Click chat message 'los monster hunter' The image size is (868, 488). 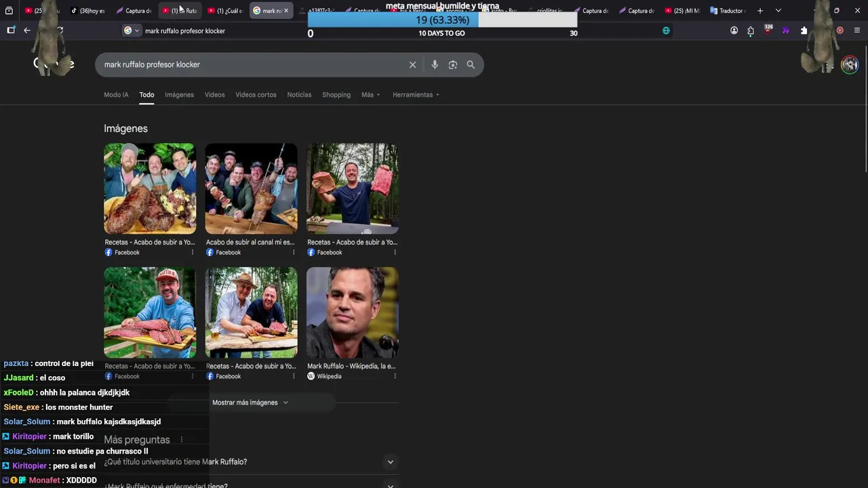pyautogui.click(x=79, y=407)
